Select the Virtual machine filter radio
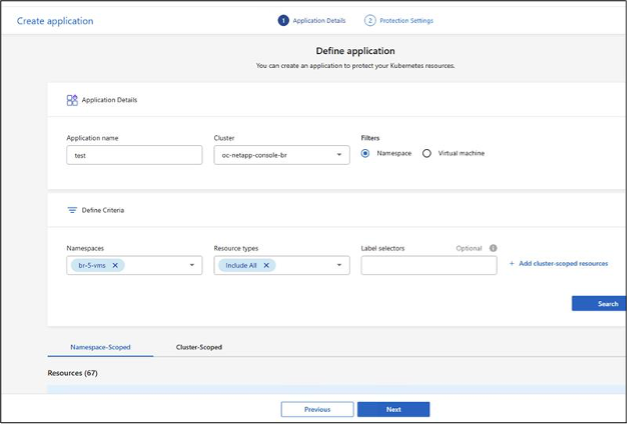628x424 pixels. coord(427,153)
